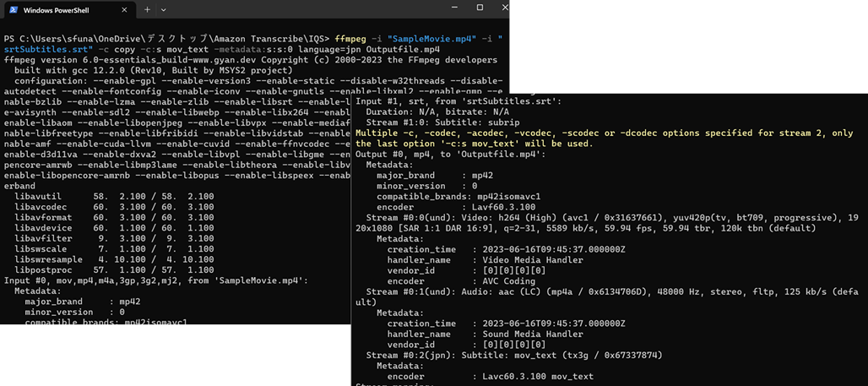
Task: Click the PowerShell icon on the tab
Action: point(14,10)
